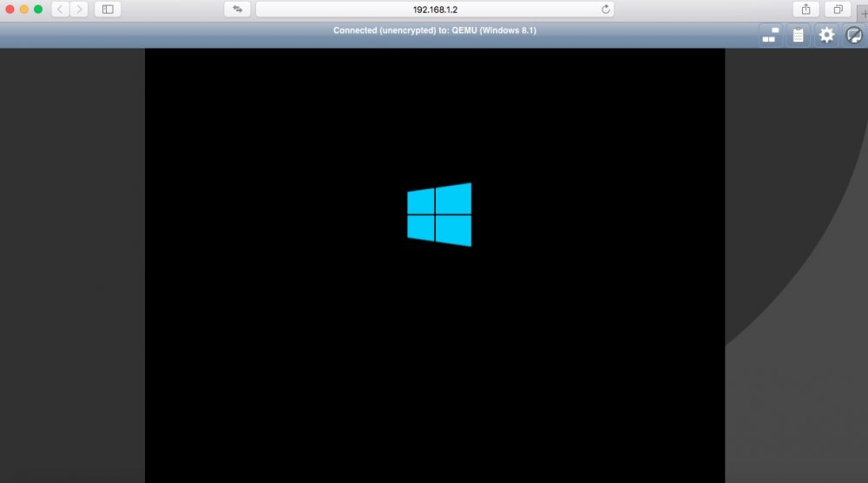Screen dimensions: 868x483
Task: Open the Safari Share menu
Action: (x=806, y=10)
